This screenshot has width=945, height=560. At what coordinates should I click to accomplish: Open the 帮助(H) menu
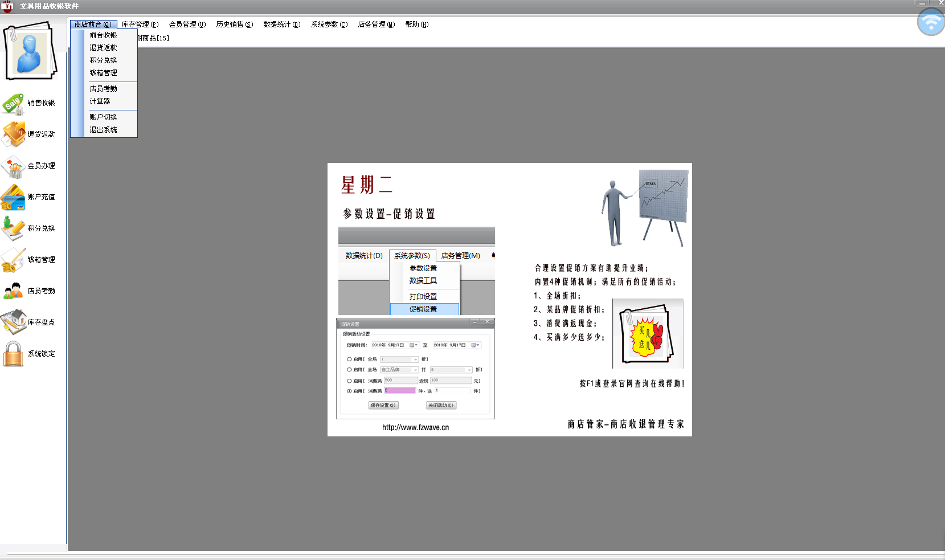click(x=416, y=24)
